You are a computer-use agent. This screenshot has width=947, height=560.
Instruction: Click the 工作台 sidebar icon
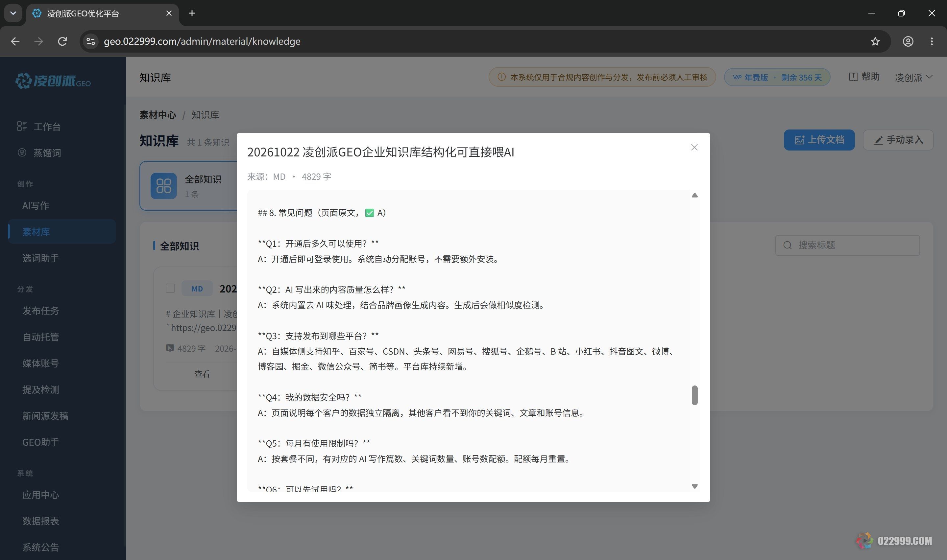point(22,127)
